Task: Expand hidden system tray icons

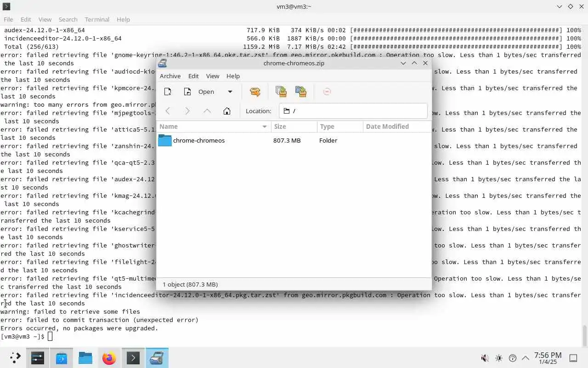Action: 526,358
